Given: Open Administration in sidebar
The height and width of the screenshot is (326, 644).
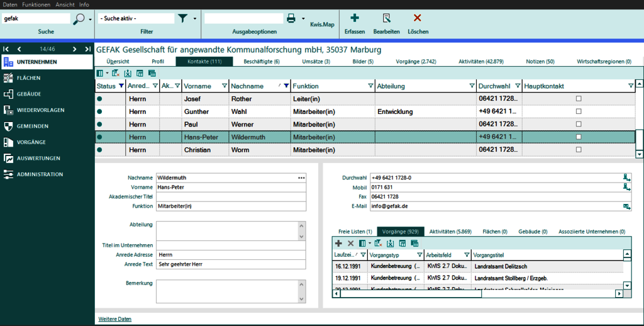Looking at the screenshot, I should (x=47, y=174).
